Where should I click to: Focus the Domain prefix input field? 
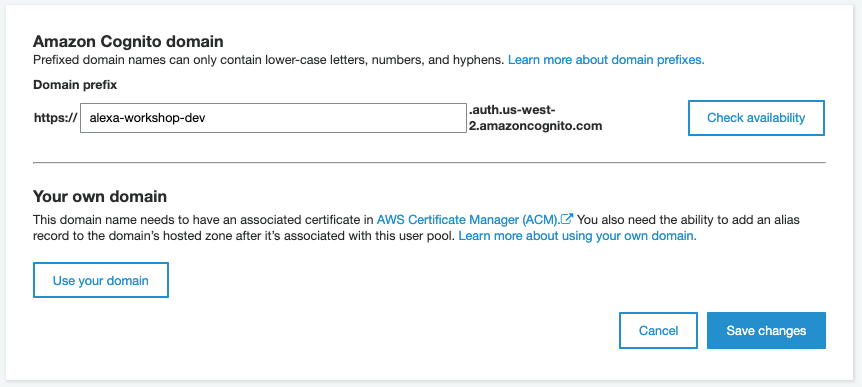click(x=273, y=118)
